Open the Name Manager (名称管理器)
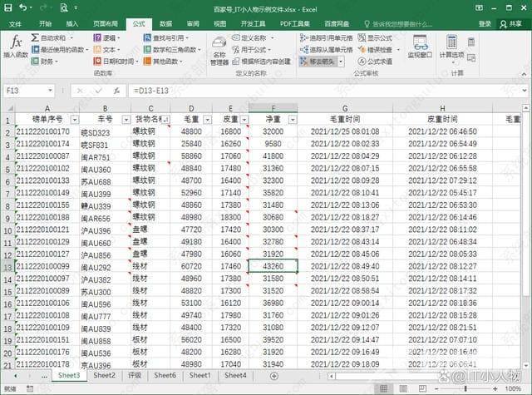Viewport: 532px width, 395px height. [219, 50]
